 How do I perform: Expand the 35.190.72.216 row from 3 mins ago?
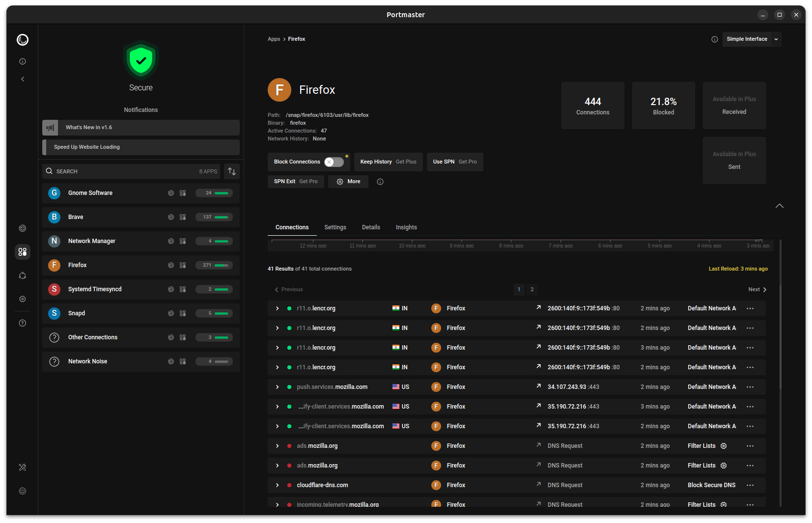tap(278, 407)
